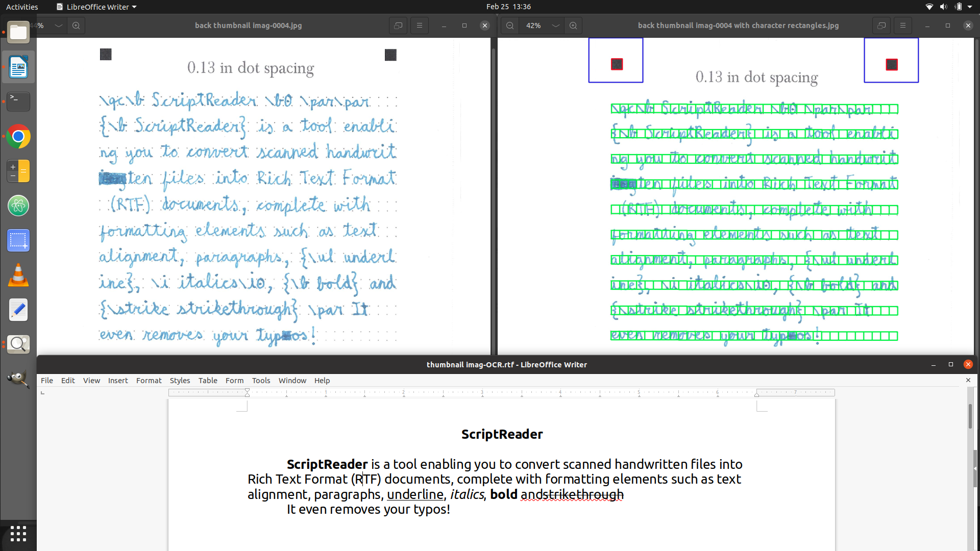Open Google Chrome from the dock
This screenshot has width=980, height=551.
18,137
